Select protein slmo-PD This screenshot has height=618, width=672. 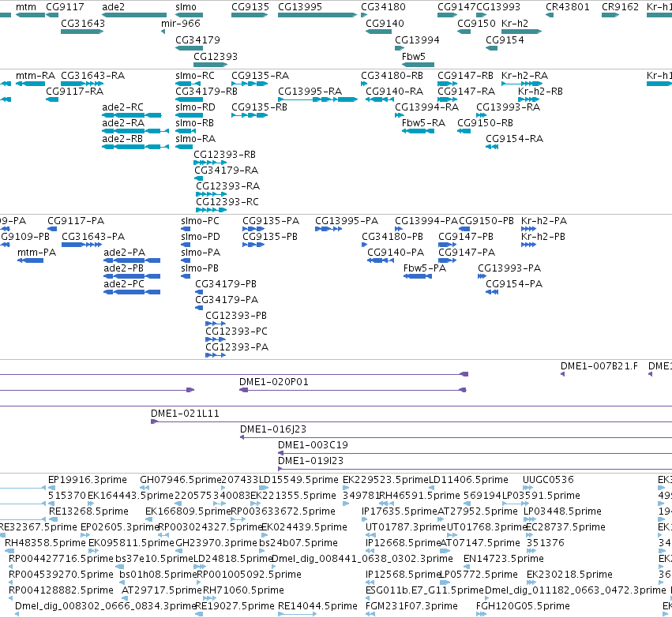(x=186, y=245)
